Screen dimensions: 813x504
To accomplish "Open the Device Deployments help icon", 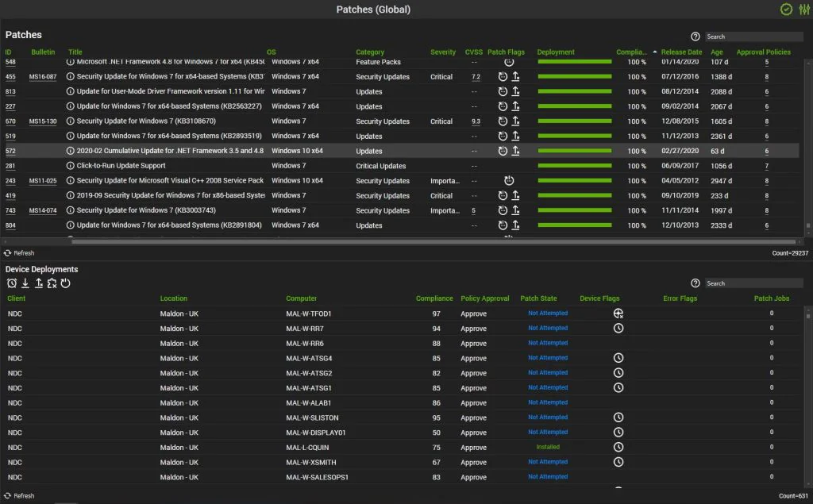I will [x=695, y=283].
